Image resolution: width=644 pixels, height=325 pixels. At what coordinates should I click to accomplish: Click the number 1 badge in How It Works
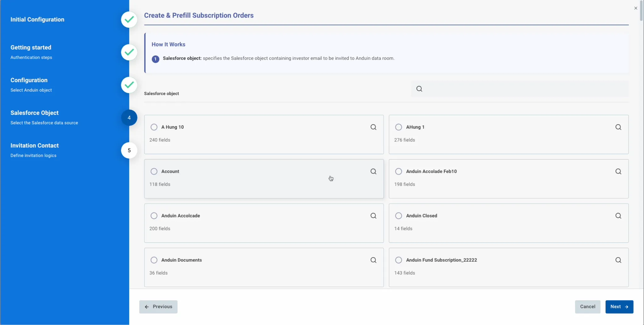(x=155, y=59)
